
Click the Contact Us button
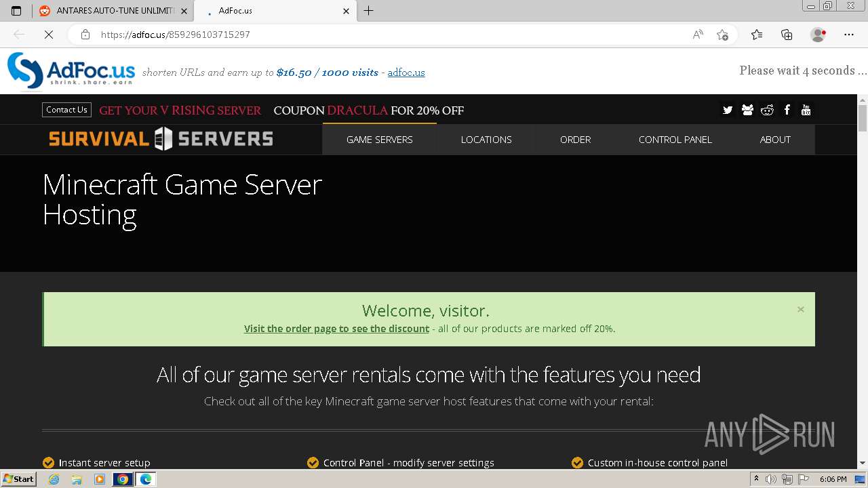pos(66,110)
